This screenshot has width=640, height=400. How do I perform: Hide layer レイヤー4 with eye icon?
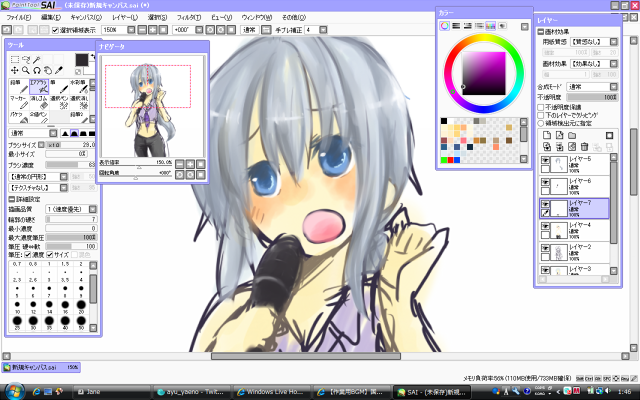tap(545, 226)
